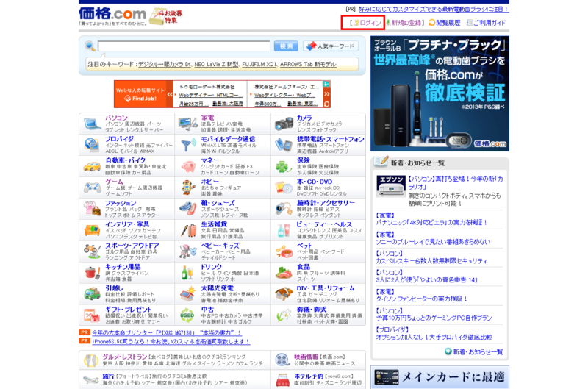Go to the next Find Job listing arrow
This screenshot has height=389, width=588.
tap(326, 94)
